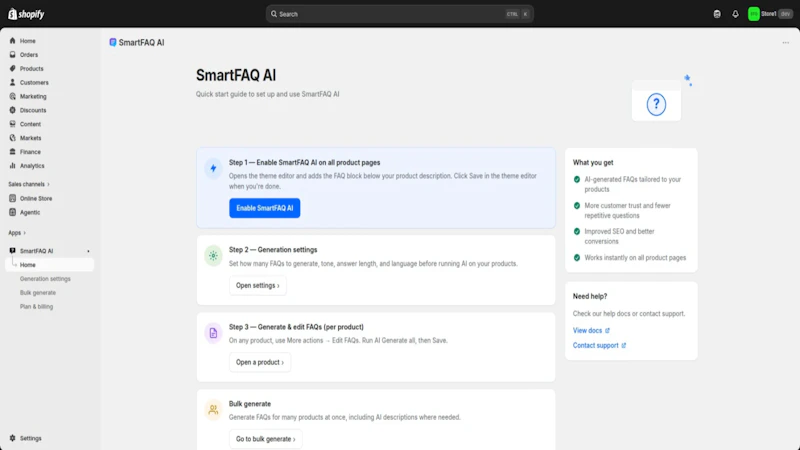800x450 pixels.
Task: Click the document Step 3 icon
Action: pos(213,333)
